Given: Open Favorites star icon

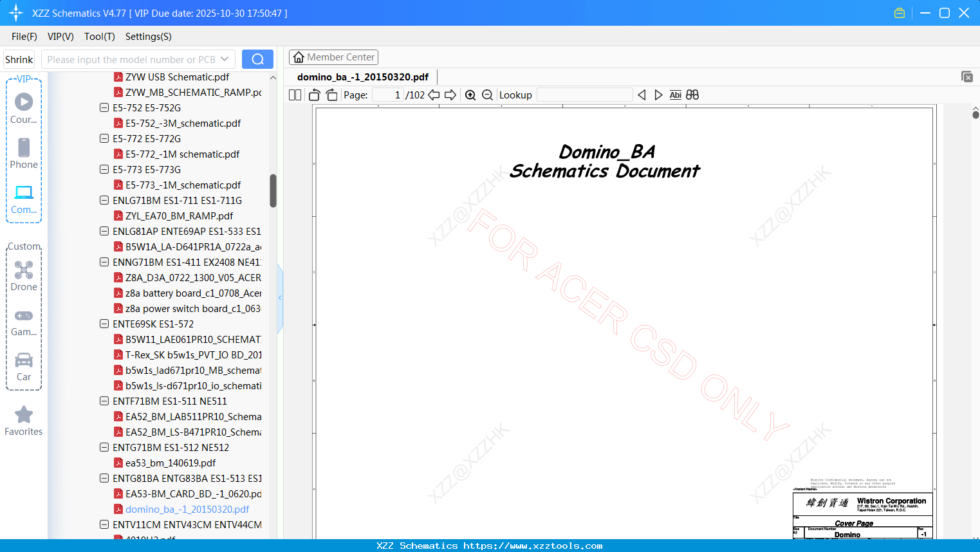Looking at the screenshot, I should click(x=24, y=415).
